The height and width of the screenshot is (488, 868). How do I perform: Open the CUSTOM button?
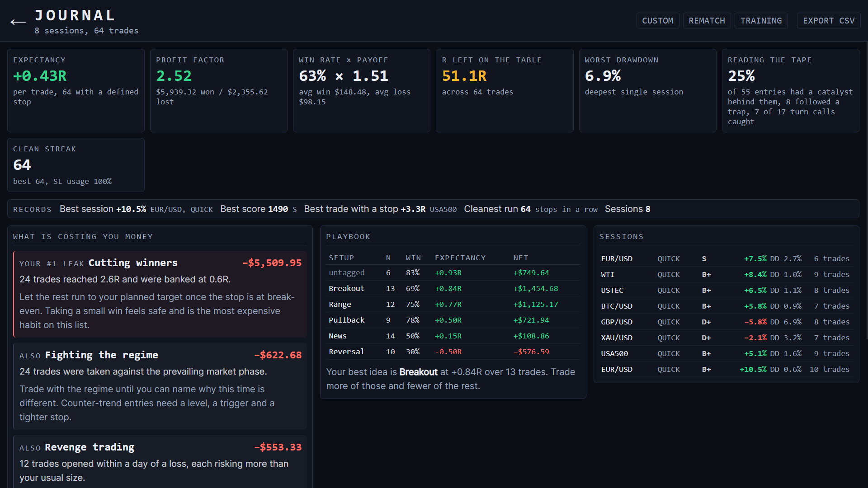point(658,21)
